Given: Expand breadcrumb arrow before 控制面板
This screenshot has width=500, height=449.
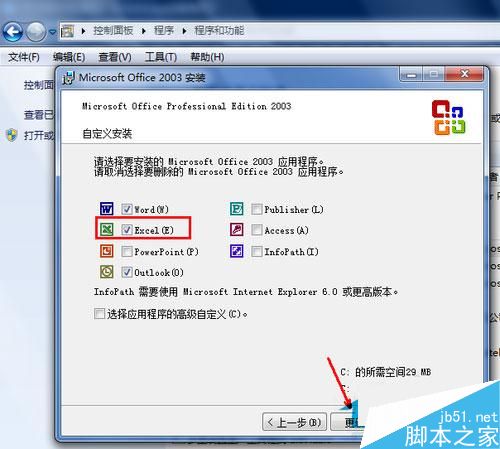Looking at the screenshot, I should (83, 31).
